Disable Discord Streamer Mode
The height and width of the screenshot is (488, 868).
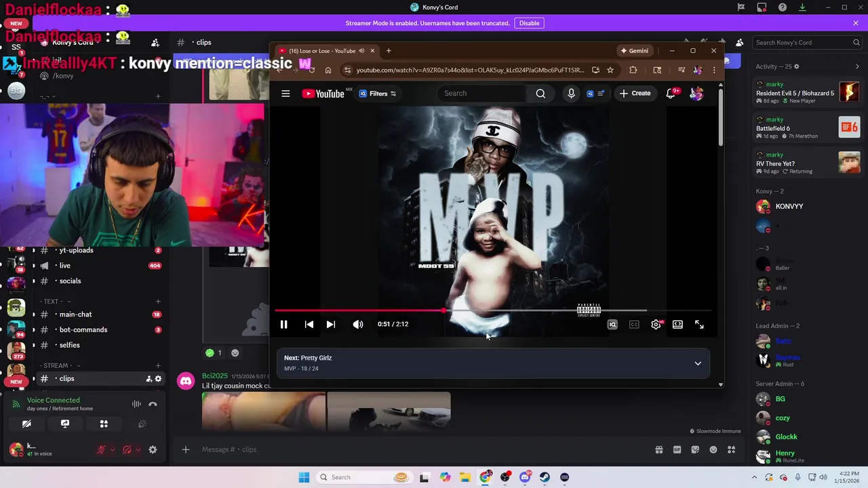[x=529, y=23]
